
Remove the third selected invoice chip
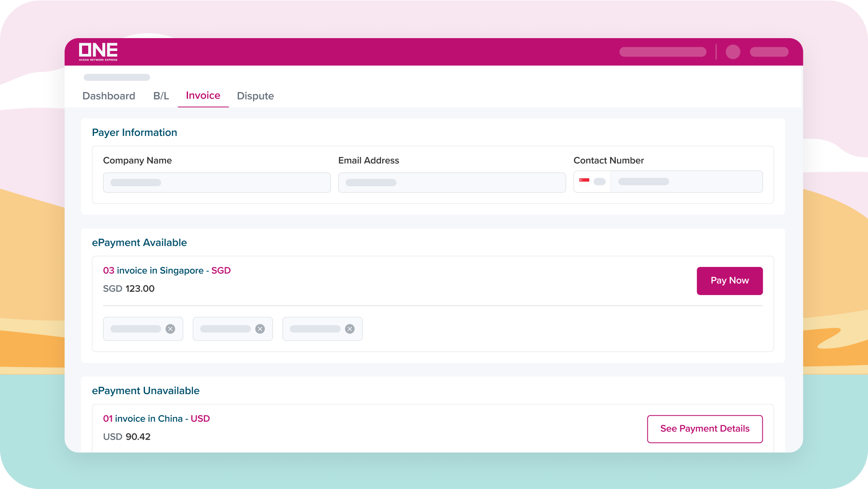pos(350,329)
